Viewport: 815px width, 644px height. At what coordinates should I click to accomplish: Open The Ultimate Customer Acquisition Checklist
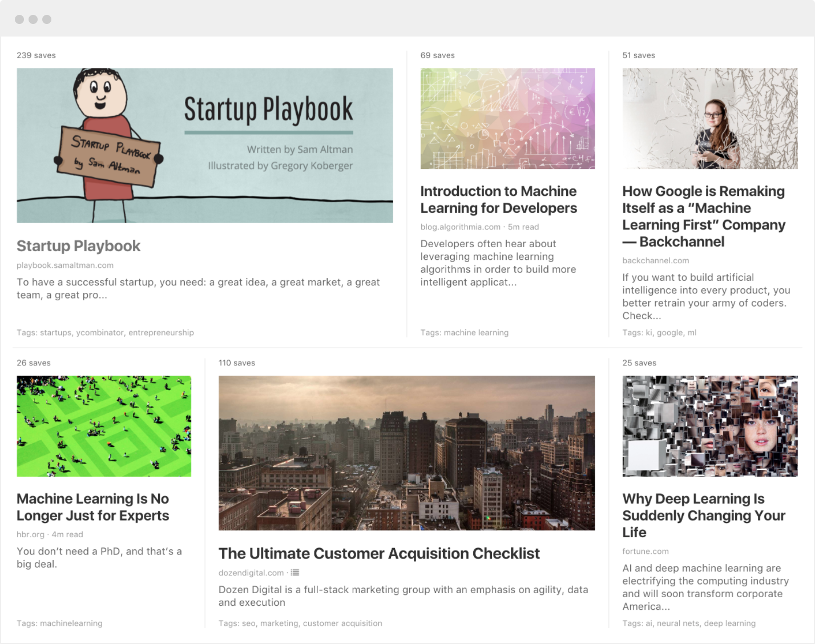pos(379,554)
